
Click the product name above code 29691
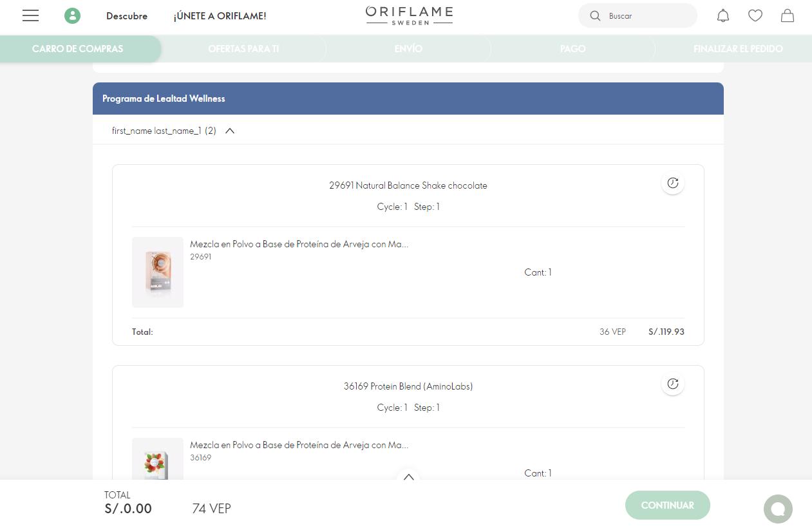tap(299, 244)
